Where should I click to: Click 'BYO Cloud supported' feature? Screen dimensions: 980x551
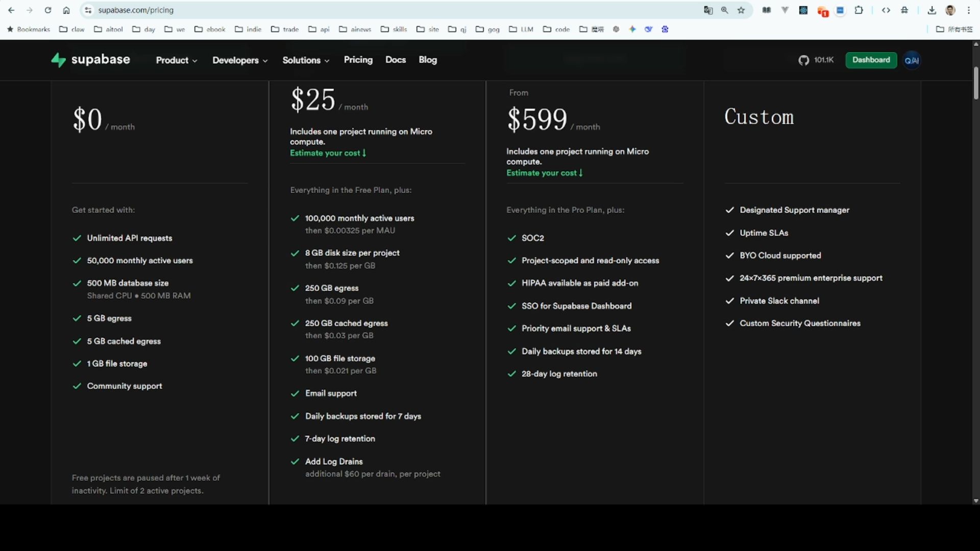(780, 256)
